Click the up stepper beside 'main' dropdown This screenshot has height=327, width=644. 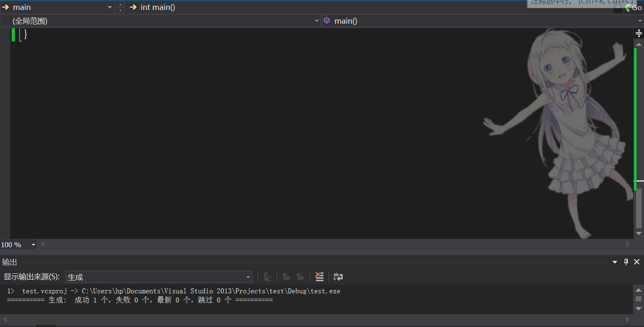[x=120, y=5]
